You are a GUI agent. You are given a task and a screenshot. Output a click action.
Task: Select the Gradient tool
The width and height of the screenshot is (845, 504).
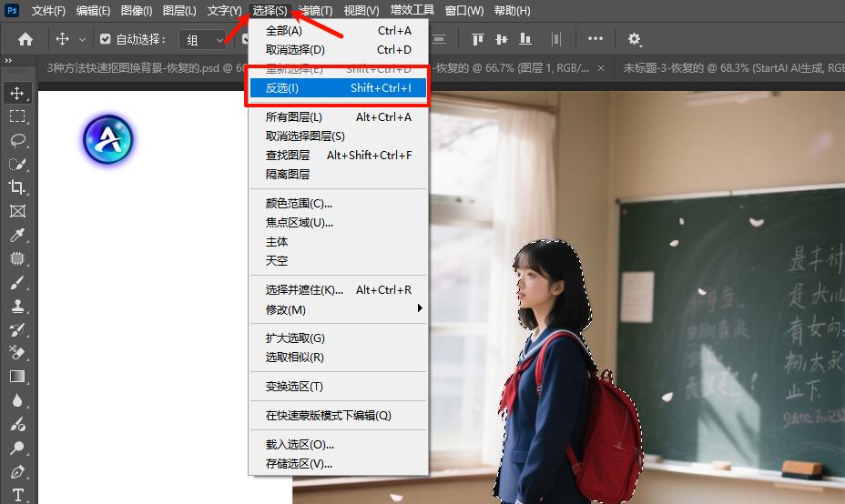click(x=17, y=377)
